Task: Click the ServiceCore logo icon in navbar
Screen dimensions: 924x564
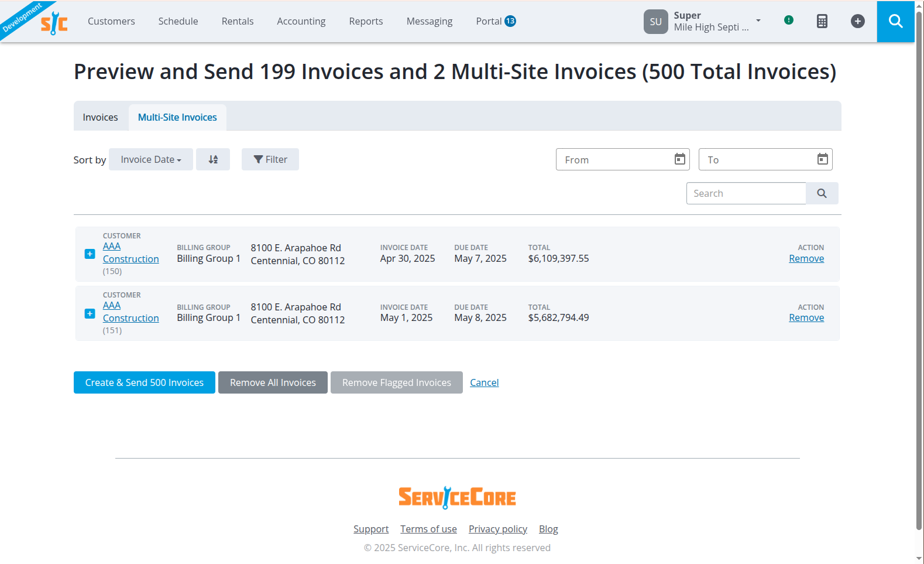Action: (x=54, y=23)
